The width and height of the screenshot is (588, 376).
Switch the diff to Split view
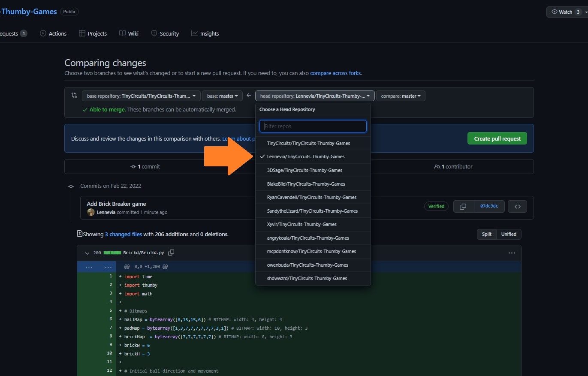486,234
